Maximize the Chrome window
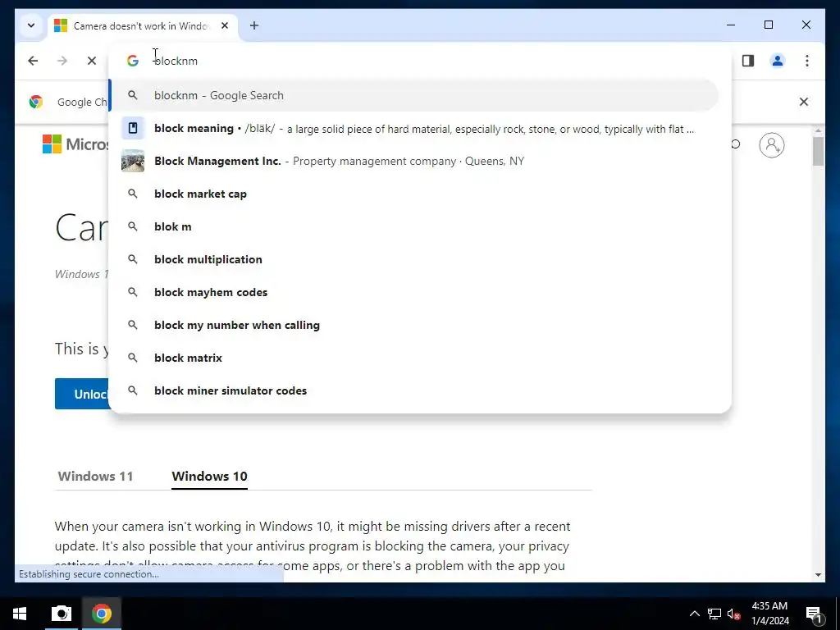 click(x=768, y=25)
